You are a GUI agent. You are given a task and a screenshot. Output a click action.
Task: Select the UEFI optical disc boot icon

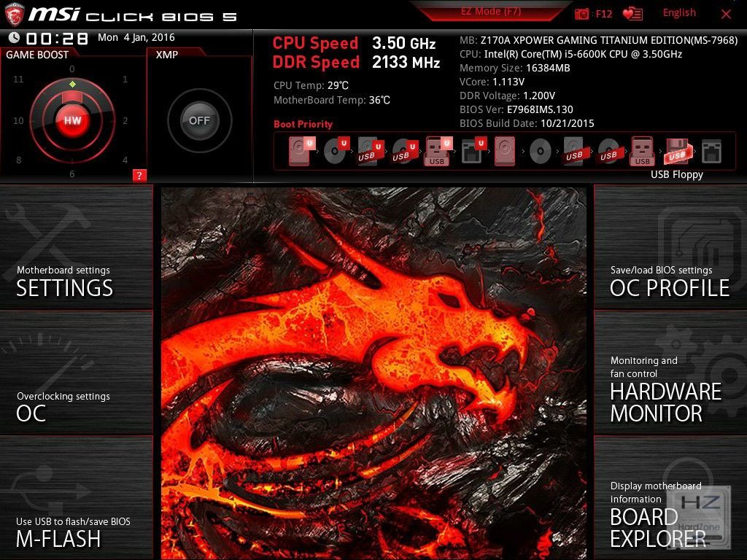click(336, 151)
